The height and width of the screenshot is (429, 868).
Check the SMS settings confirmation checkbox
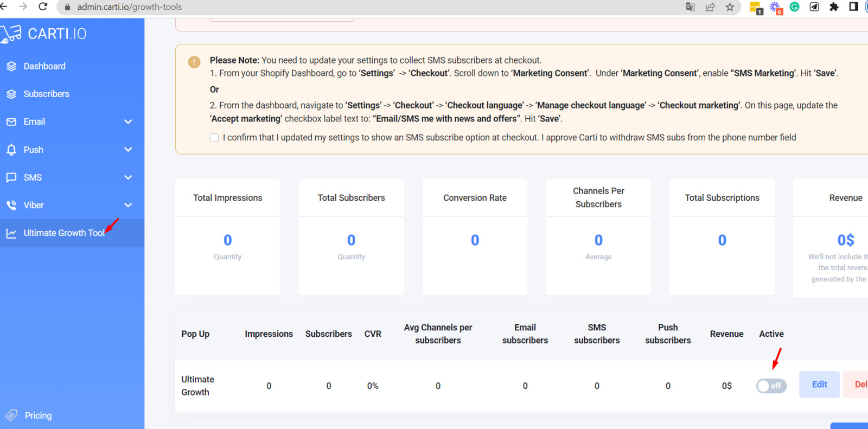click(214, 138)
